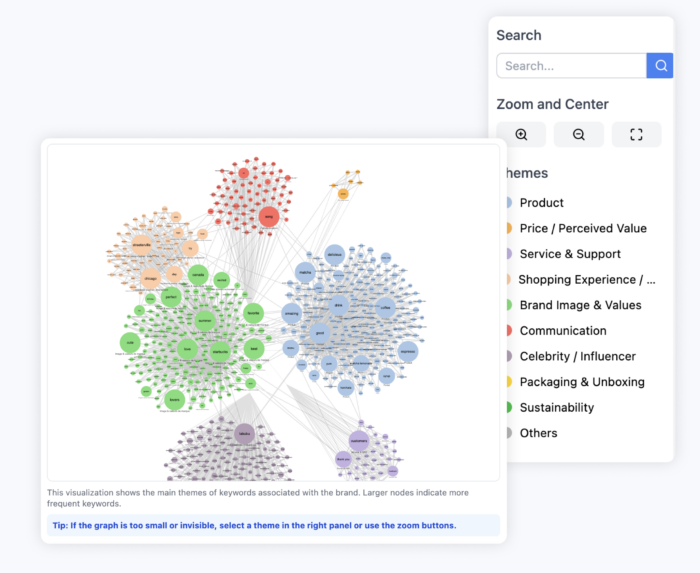Zoom out of the keyword graph
This screenshot has width=700, height=573.
point(579,135)
